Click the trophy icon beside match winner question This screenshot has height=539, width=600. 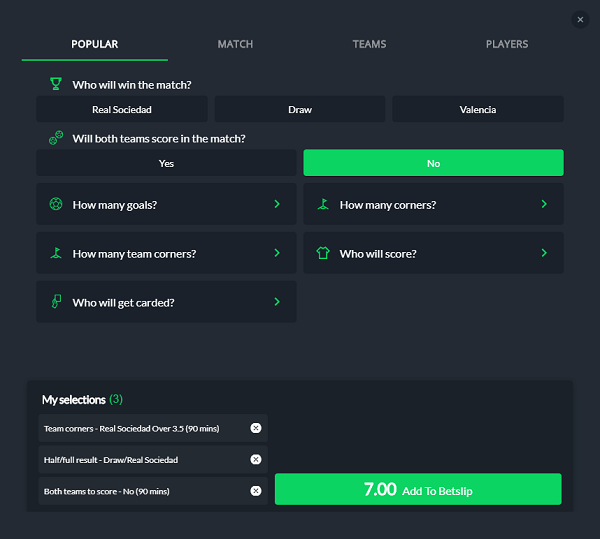pos(56,84)
